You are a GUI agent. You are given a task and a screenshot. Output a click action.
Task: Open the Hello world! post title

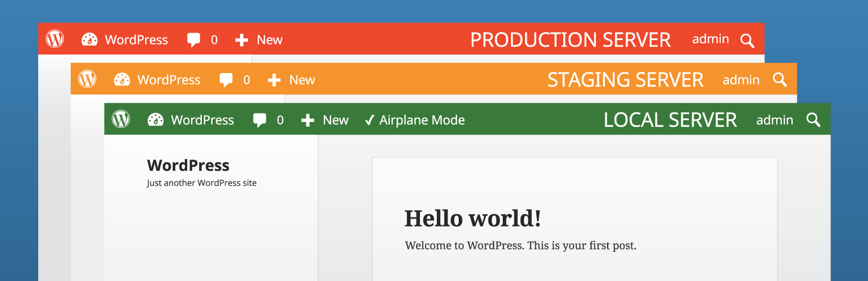point(473,218)
